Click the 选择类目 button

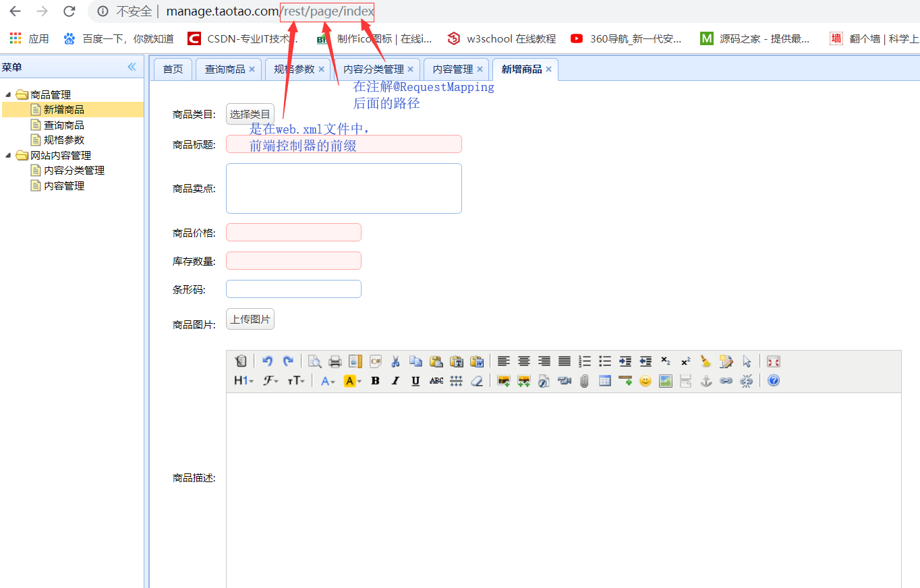click(250, 113)
